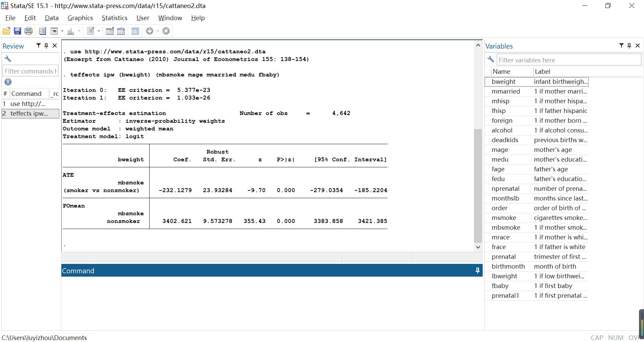Viewport: 644px width, 342px height.
Task: Select the mmarried variable row
Action: [x=537, y=92]
